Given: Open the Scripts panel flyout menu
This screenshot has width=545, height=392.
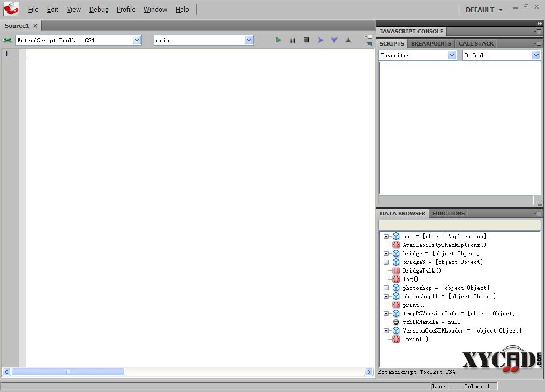Looking at the screenshot, I should [537, 43].
